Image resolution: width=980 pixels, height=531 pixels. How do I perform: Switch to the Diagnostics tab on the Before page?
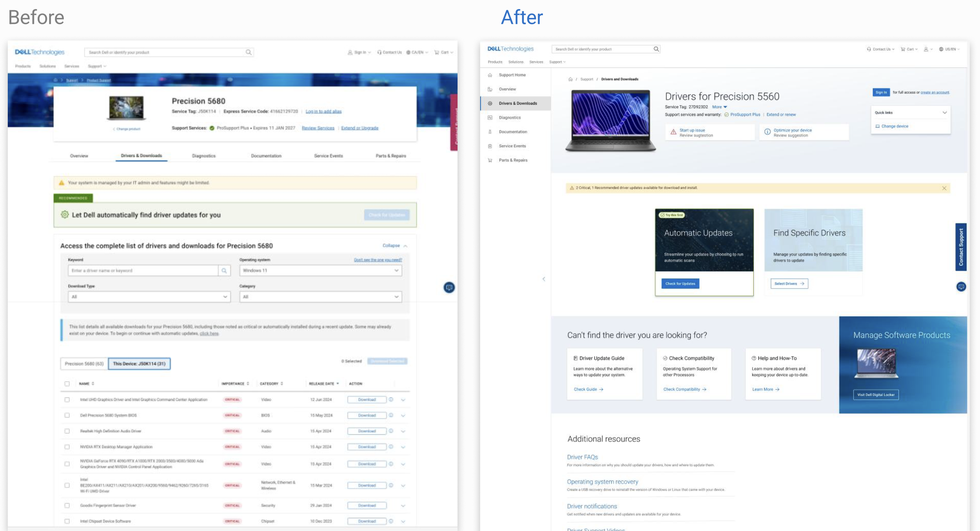[x=204, y=156]
